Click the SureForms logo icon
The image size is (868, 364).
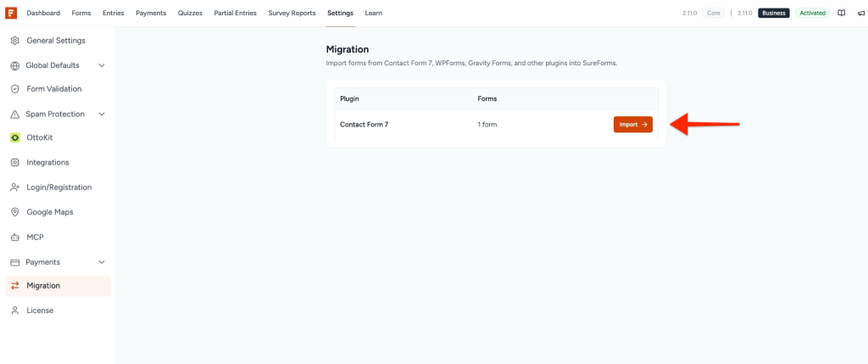click(11, 13)
